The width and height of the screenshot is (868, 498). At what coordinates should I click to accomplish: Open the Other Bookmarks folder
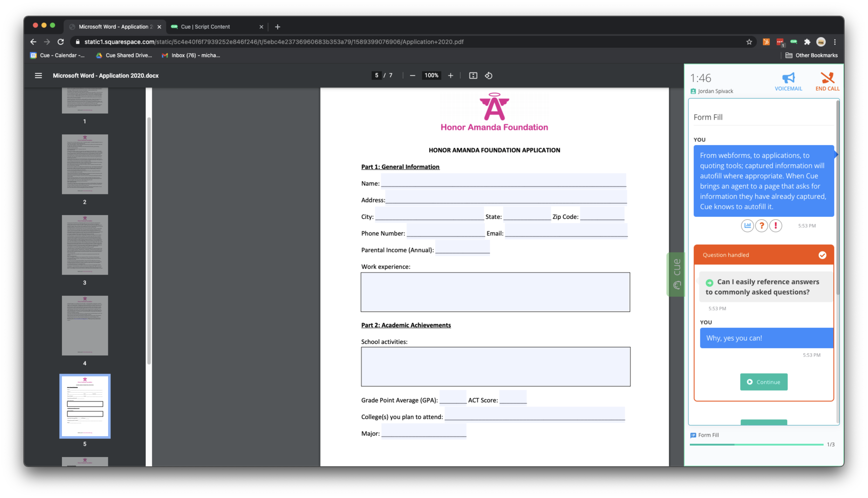click(x=811, y=55)
